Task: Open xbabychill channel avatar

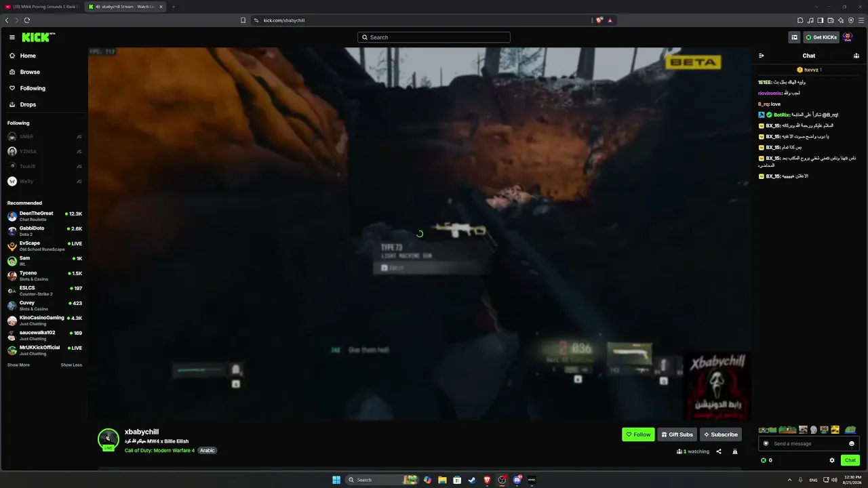Action: coord(108,439)
